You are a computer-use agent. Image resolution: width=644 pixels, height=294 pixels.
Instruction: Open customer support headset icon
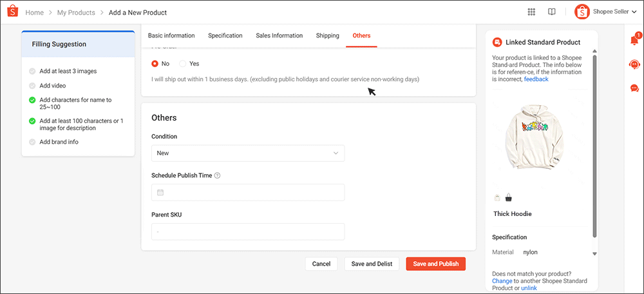pos(634,64)
